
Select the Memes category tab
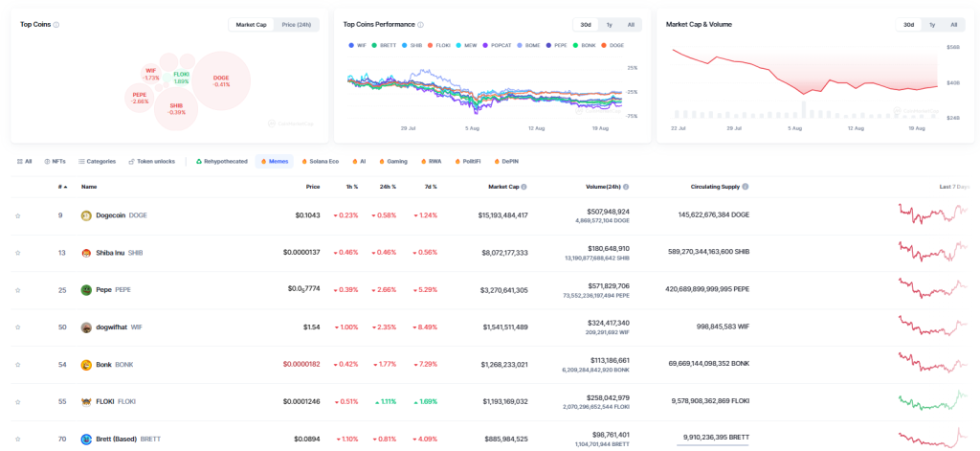[x=275, y=162]
